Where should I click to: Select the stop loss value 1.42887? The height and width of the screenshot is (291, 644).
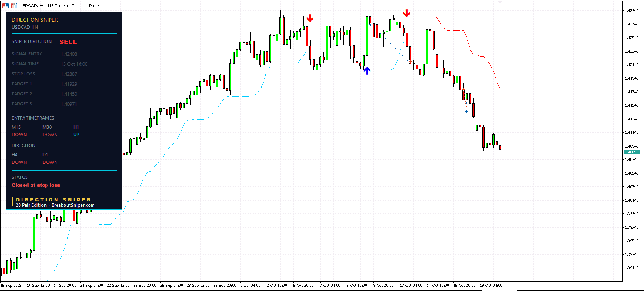[69, 74]
